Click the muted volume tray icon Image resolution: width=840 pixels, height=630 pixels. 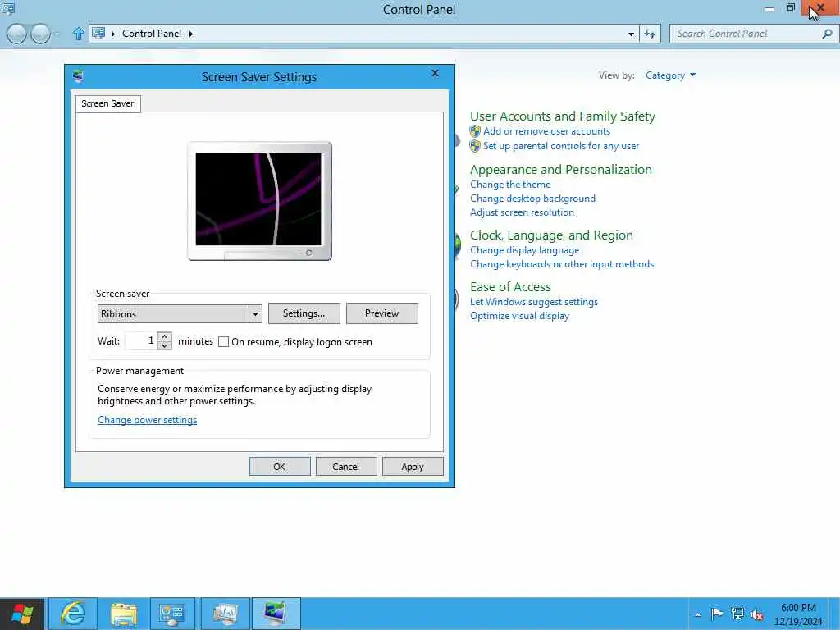point(757,614)
